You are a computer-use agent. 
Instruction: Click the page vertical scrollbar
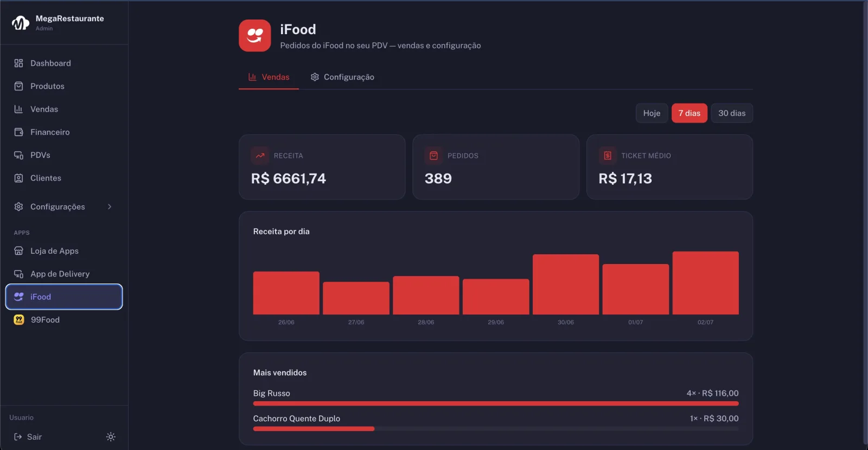click(865, 222)
